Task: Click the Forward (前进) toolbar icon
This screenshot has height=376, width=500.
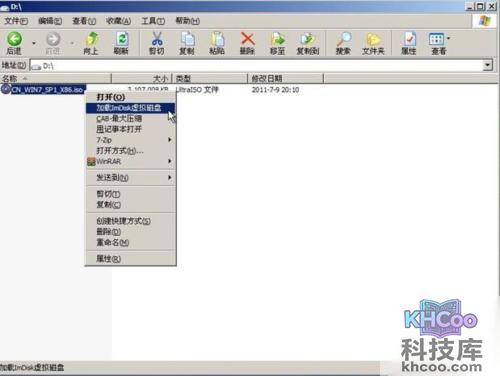Action: coord(53,39)
